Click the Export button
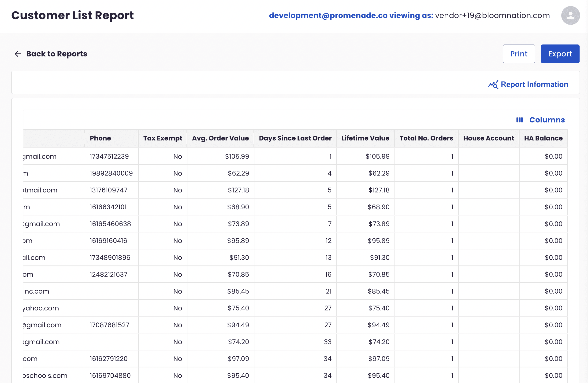Viewport: 588px width, 383px height. 560,54
